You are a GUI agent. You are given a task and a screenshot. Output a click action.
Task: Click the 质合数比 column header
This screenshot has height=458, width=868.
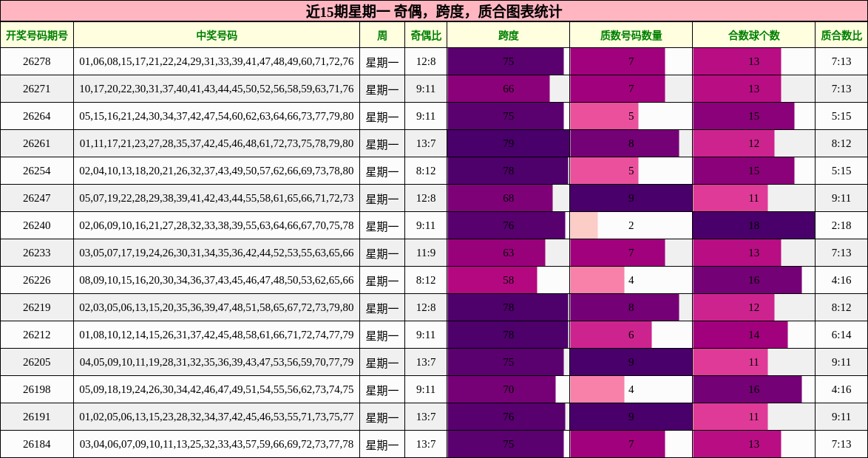pyautogui.click(x=841, y=35)
